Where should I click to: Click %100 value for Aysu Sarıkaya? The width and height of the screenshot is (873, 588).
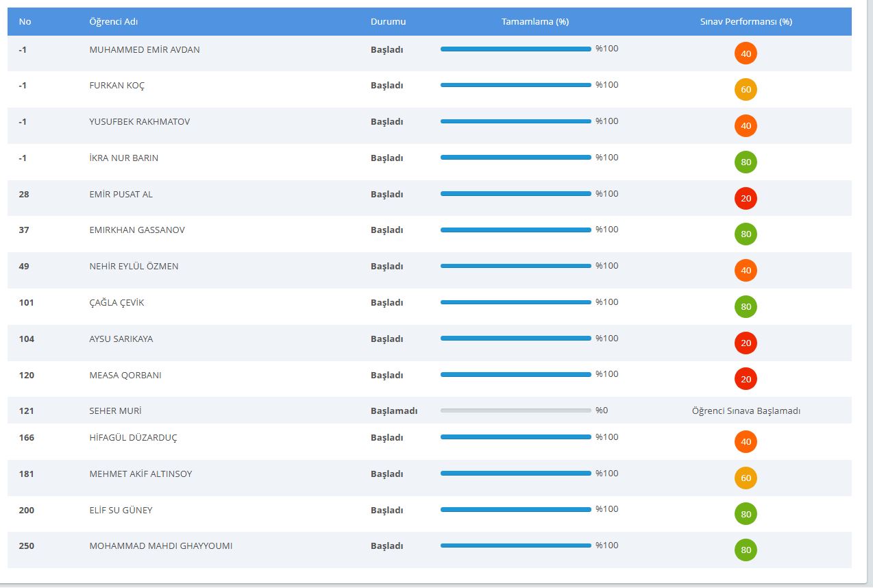click(607, 339)
